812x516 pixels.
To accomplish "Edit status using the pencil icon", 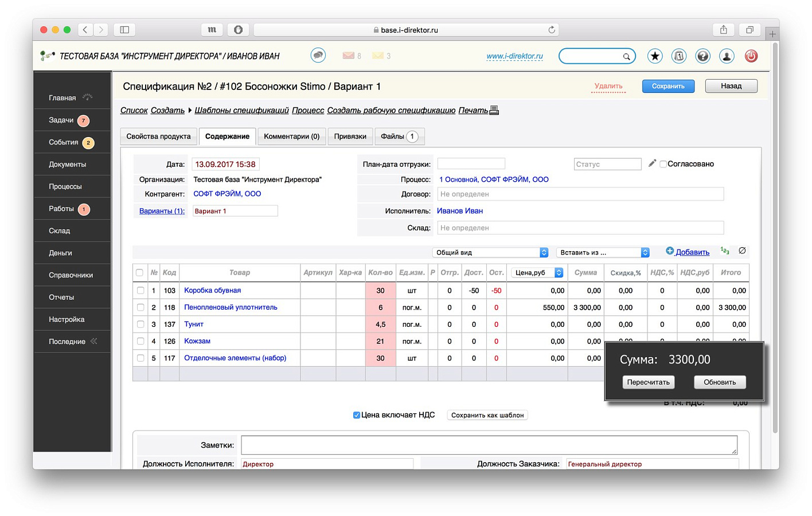I will point(652,163).
